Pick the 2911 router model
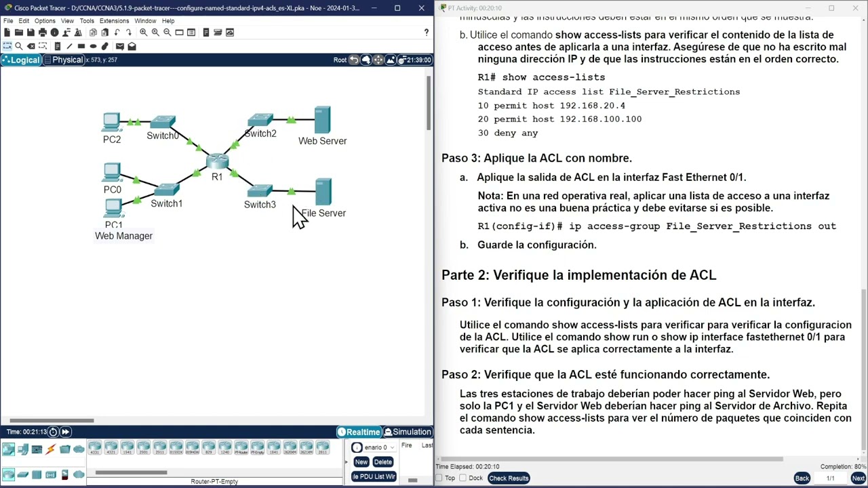The image size is (868, 488). 160,448
